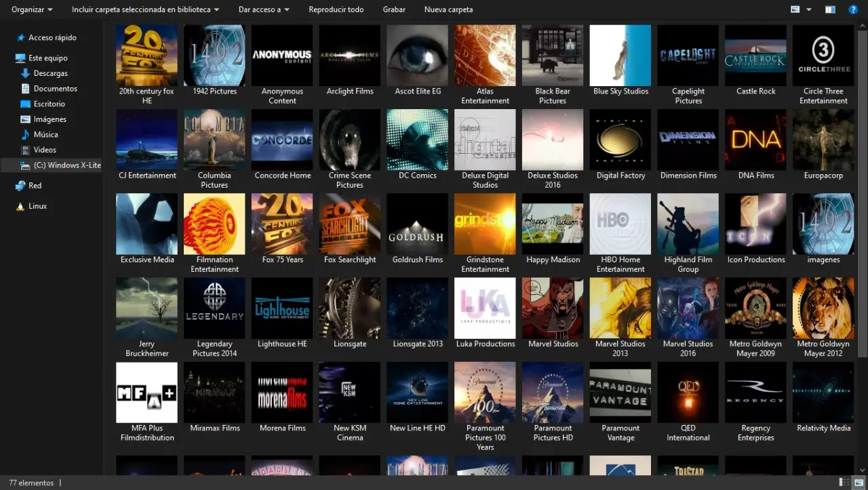Select the 1942 Pictures folder thumbnail

[214, 56]
